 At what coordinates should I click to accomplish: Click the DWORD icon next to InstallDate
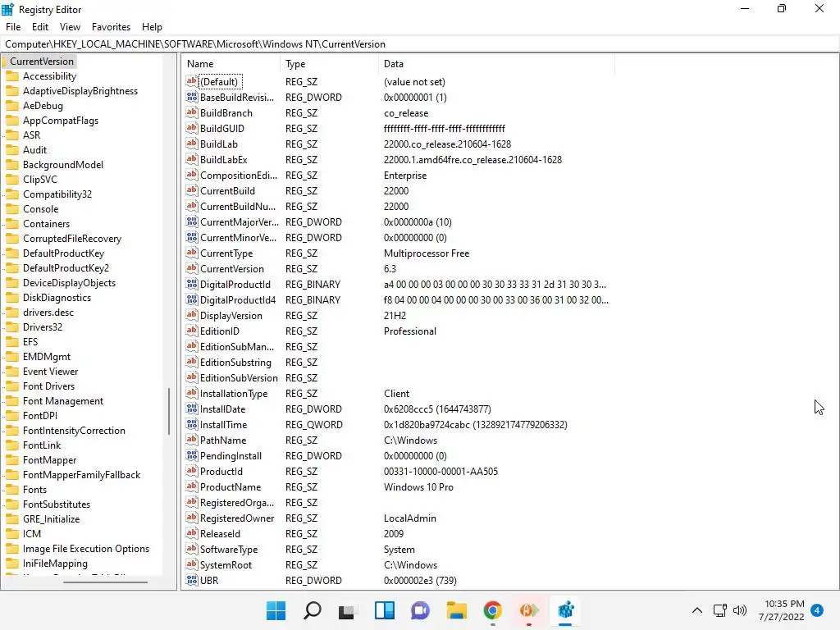pos(192,409)
